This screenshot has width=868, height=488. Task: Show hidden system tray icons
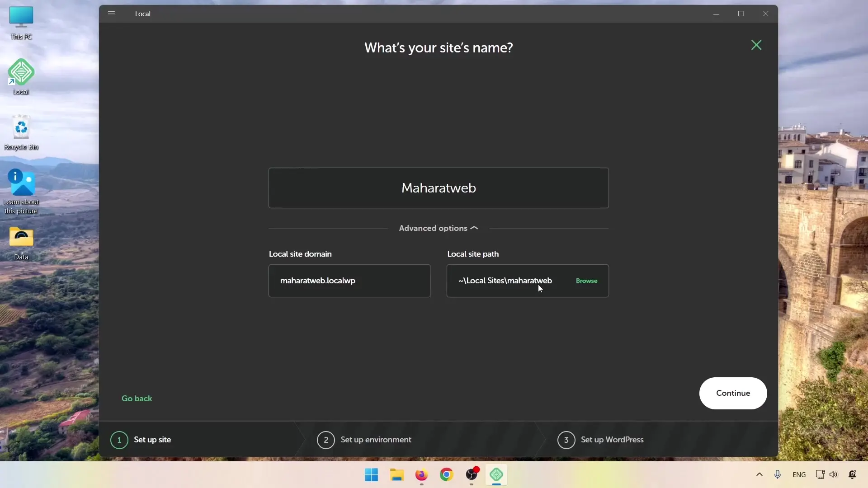759,474
